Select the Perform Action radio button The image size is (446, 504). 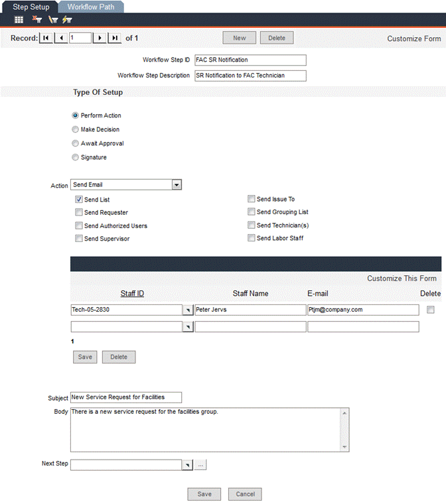pos(75,115)
